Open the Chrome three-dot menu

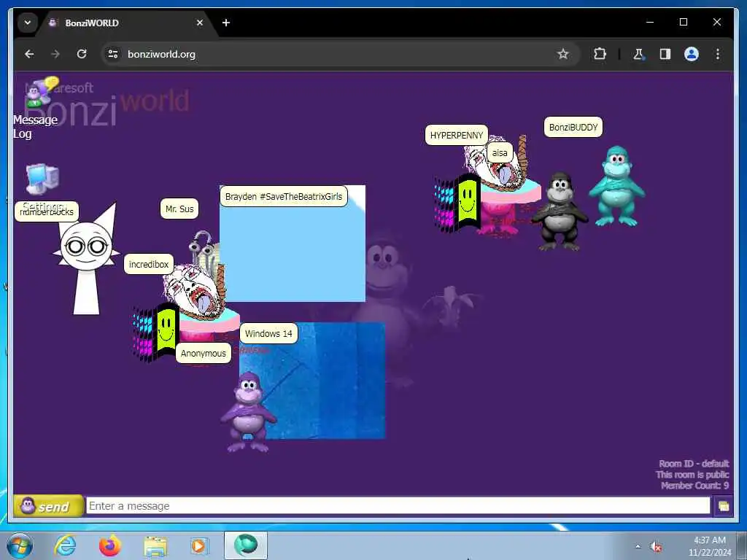click(718, 54)
